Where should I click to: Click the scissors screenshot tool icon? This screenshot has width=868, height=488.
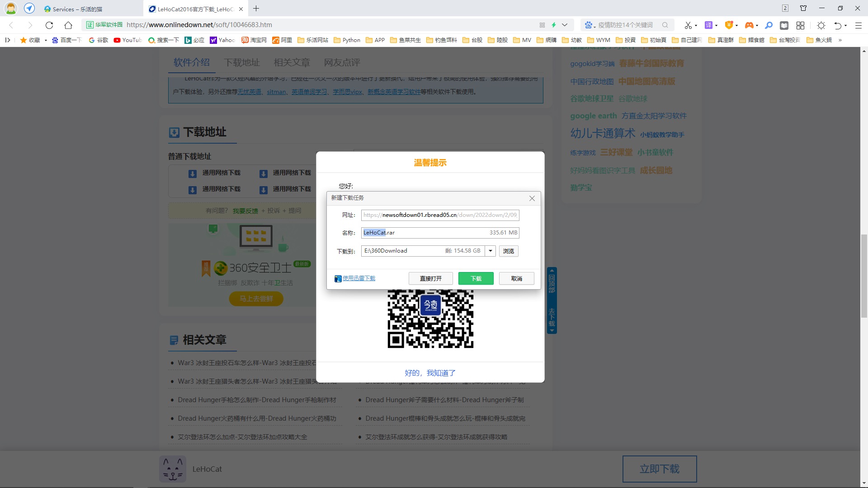688,25
